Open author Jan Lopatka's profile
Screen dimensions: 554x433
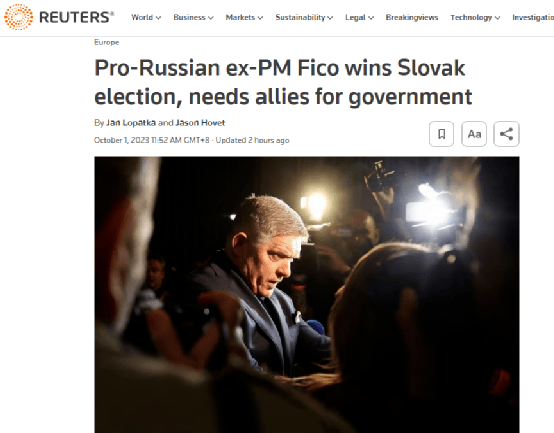pyautogui.click(x=131, y=123)
